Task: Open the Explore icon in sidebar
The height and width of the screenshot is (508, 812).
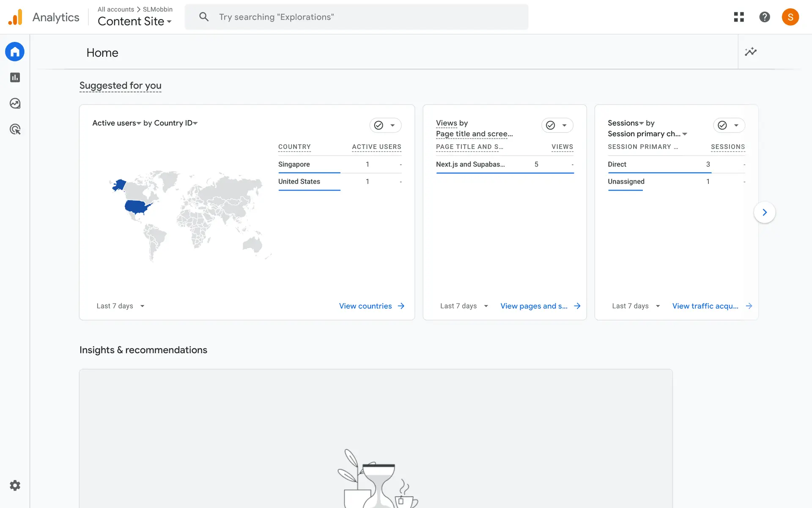Action: click(15, 103)
